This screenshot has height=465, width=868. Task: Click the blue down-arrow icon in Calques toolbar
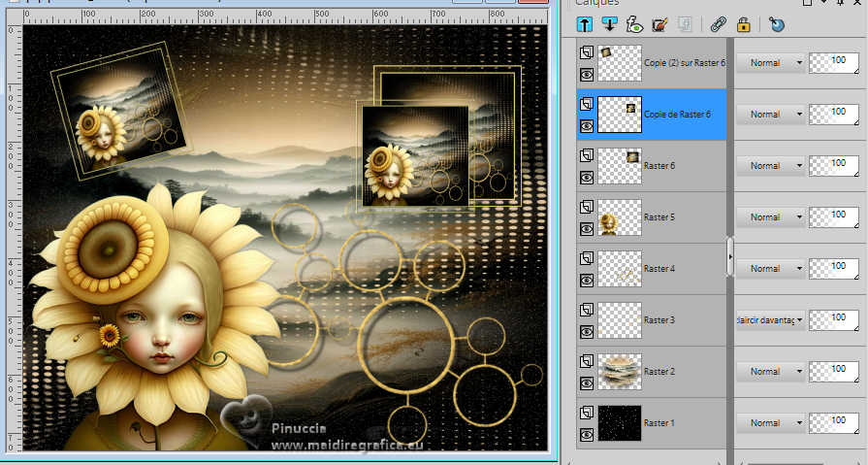coord(609,24)
